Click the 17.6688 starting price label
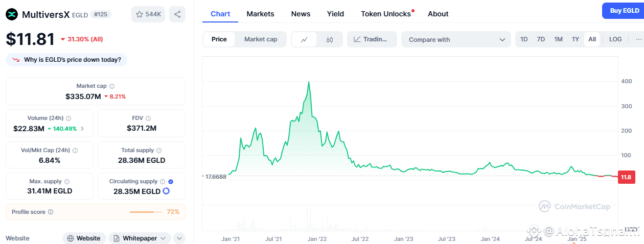This screenshot has height=244, width=644. point(216,177)
